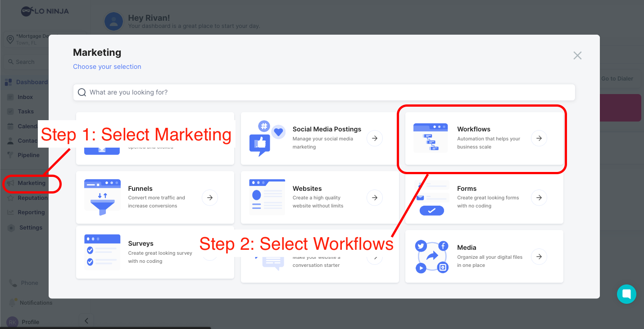Open the Phone handset icon in sidebar

point(13,283)
